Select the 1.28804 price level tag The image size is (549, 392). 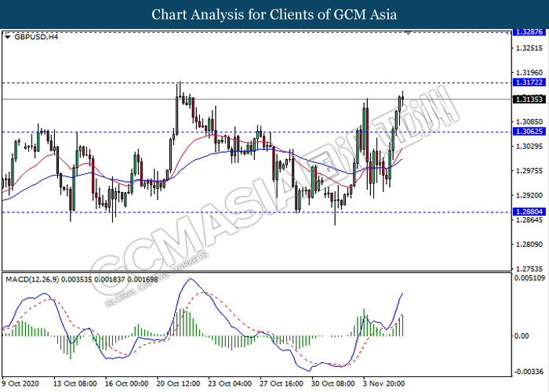coord(529,212)
